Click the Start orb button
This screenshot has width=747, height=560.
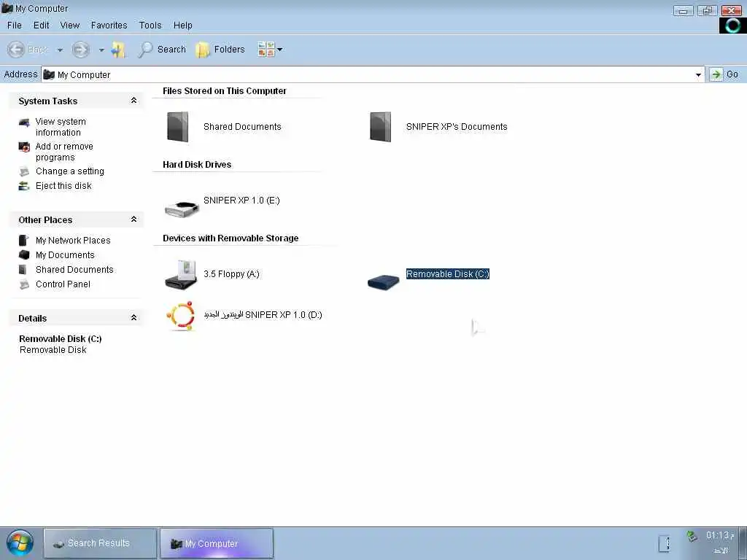coord(20,543)
